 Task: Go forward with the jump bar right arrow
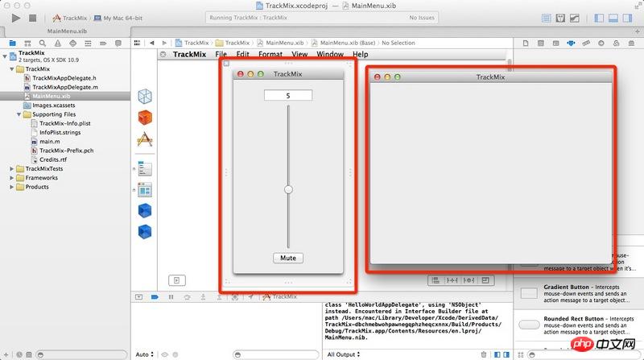(x=164, y=43)
